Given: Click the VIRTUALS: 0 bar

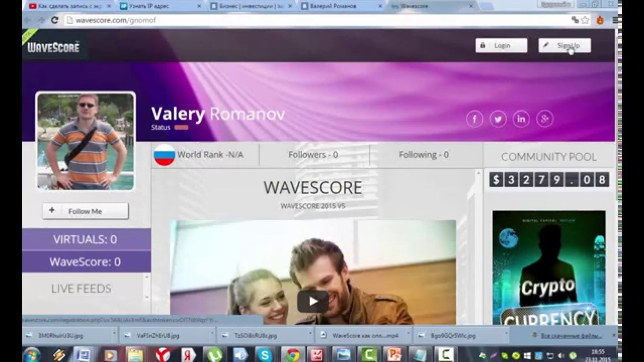Looking at the screenshot, I should (86, 240).
